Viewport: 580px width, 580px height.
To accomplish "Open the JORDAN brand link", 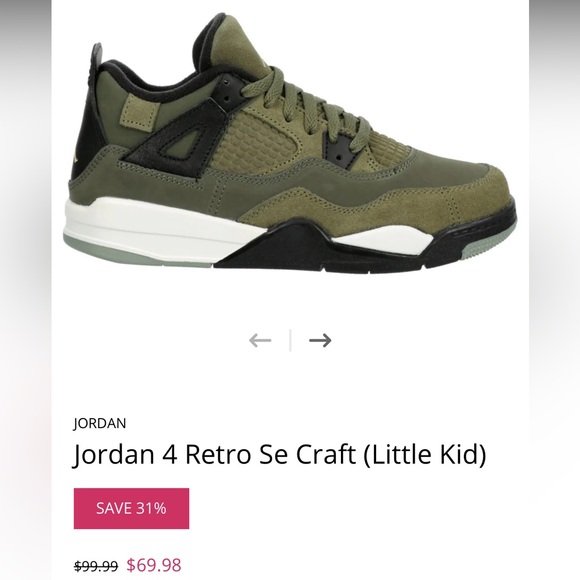I will click(x=100, y=423).
